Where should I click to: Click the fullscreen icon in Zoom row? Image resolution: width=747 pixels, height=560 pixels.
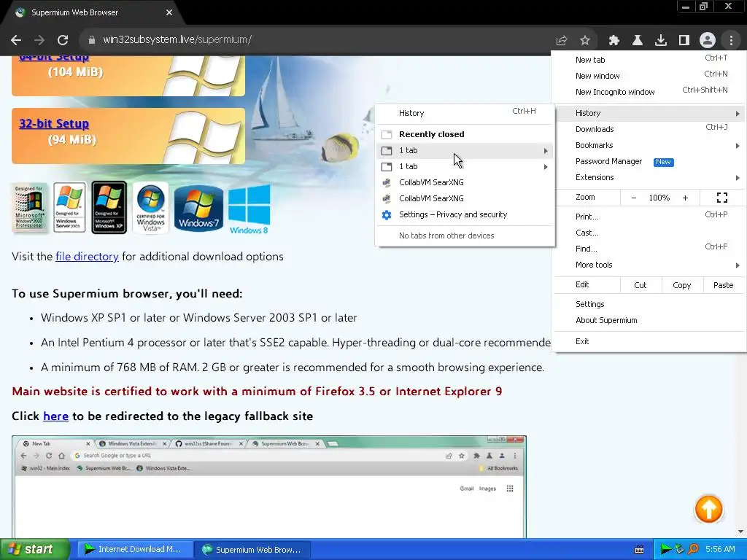[x=722, y=198]
